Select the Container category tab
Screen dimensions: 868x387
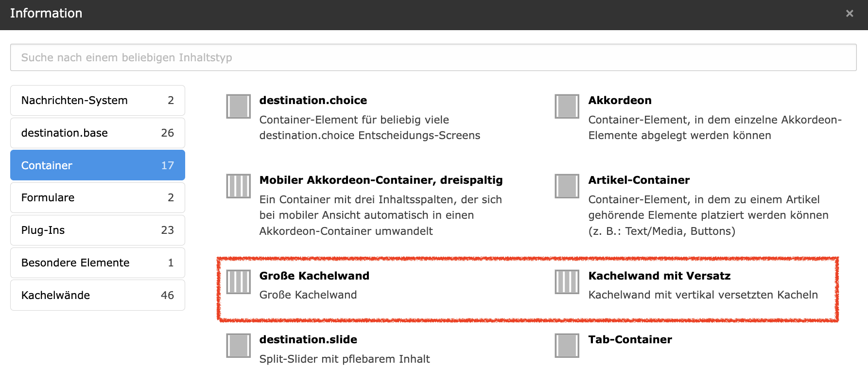pos(97,165)
